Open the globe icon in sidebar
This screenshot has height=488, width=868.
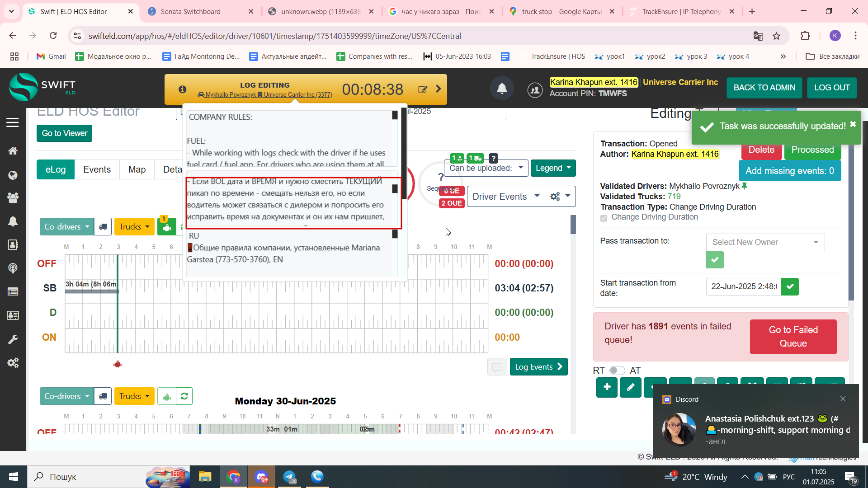[x=13, y=175]
